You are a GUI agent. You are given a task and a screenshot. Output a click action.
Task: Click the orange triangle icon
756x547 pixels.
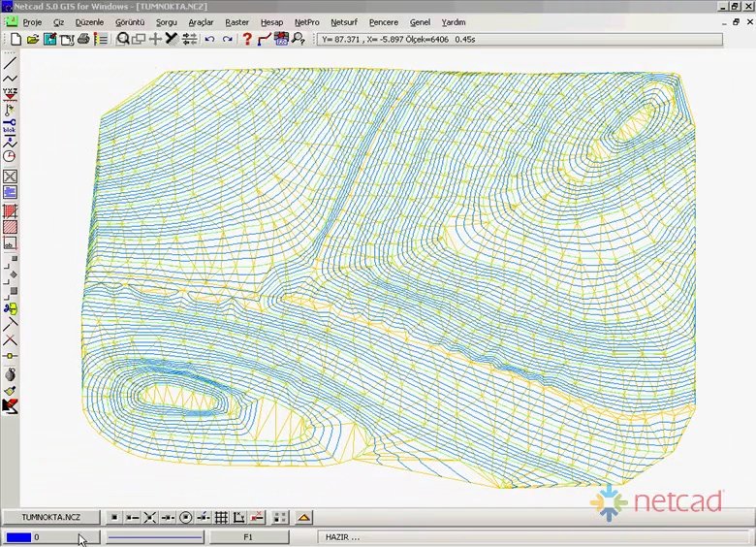click(303, 518)
